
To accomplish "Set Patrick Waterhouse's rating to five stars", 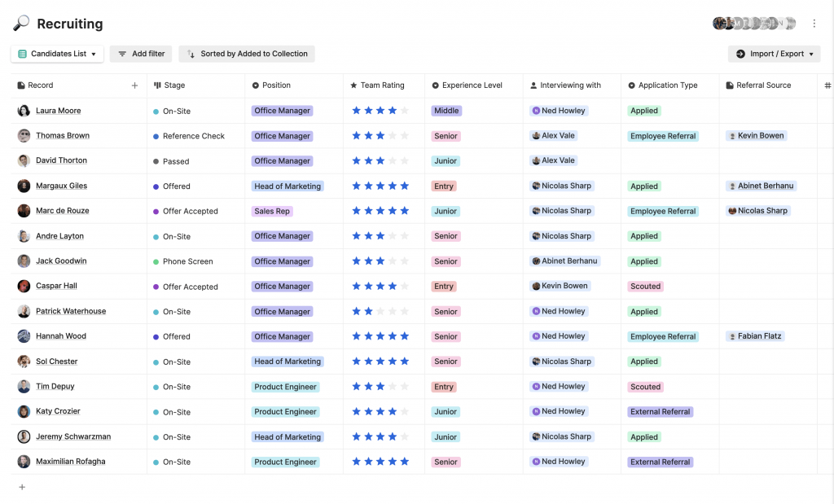I will [x=405, y=312].
